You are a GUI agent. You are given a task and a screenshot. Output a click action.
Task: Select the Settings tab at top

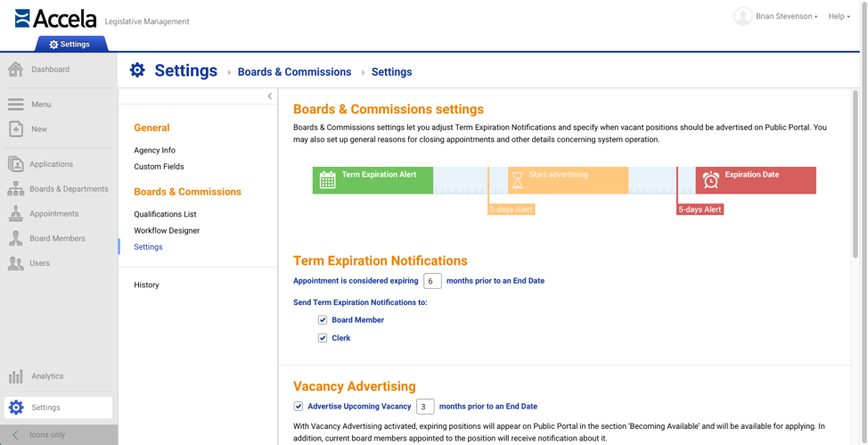click(x=70, y=45)
